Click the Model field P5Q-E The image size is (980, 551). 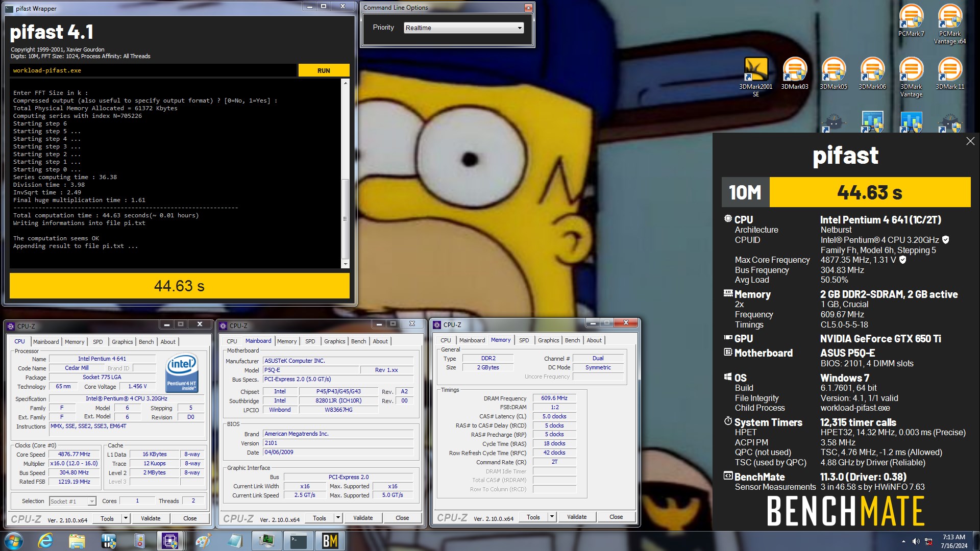[311, 370]
